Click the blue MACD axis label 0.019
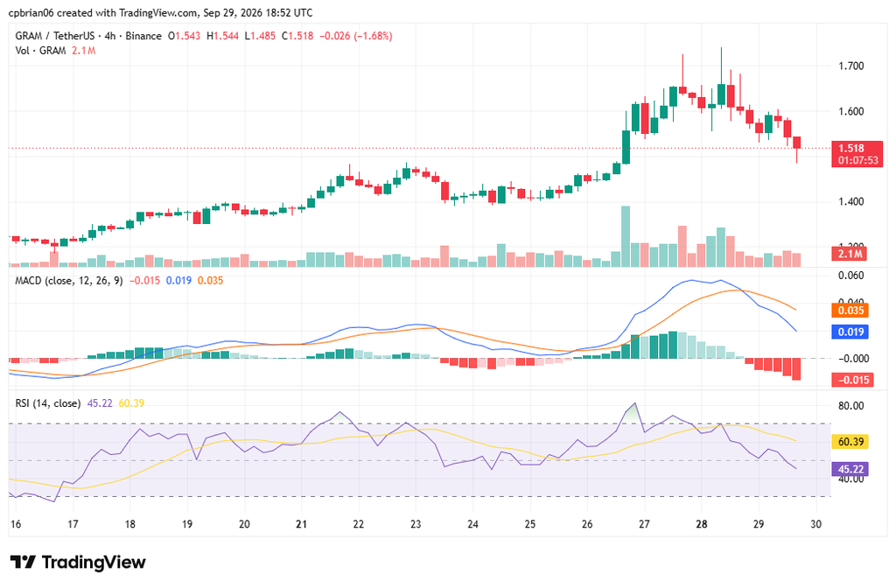 point(850,332)
